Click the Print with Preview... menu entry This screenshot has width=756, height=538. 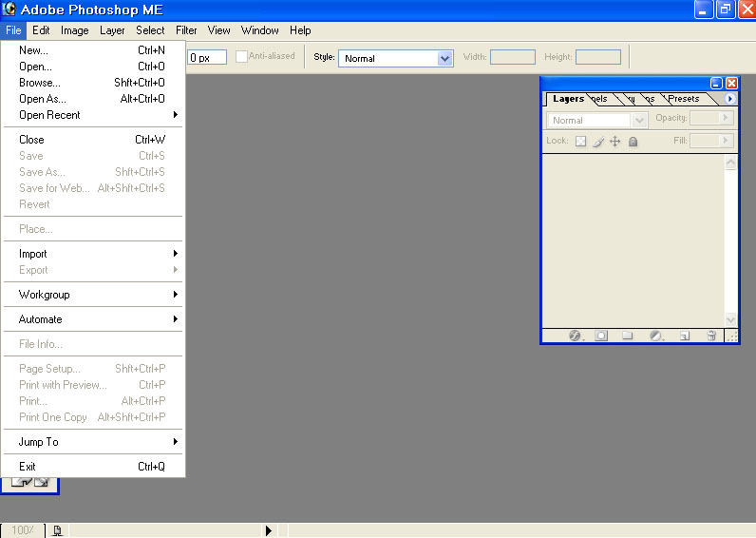(92, 385)
